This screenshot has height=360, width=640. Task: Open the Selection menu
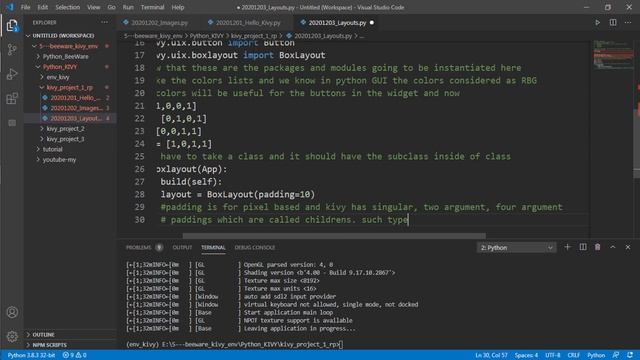68,7
